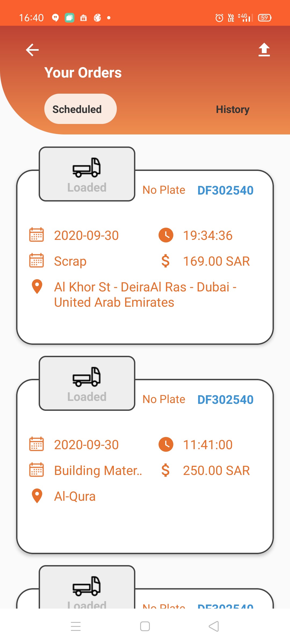Image resolution: width=290 pixels, height=644 pixels.
Task: Tap location pin beside Al Khor St address
Action: (x=37, y=287)
